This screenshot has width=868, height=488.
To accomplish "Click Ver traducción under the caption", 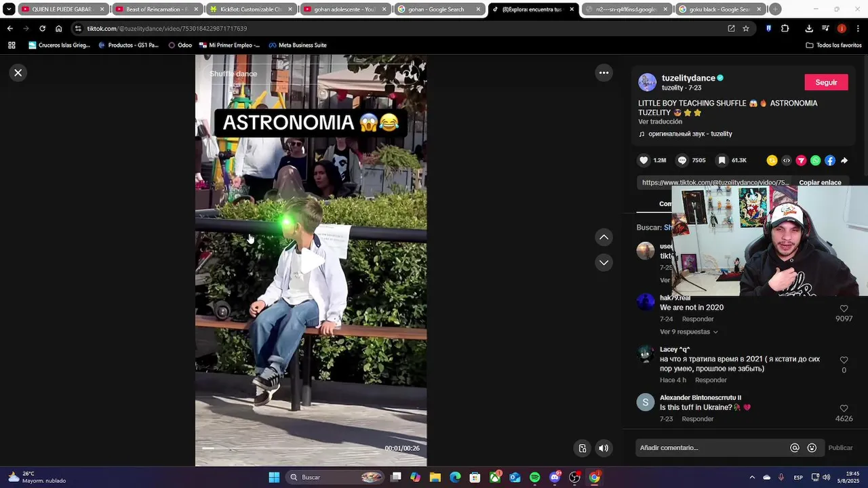I will (660, 122).
